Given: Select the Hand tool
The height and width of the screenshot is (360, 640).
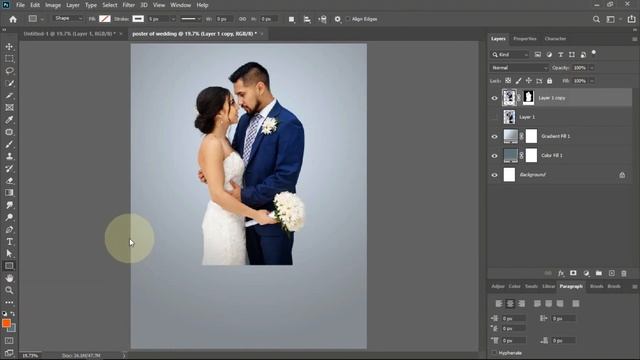Looking at the screenshot, I should tap(9, 278).
